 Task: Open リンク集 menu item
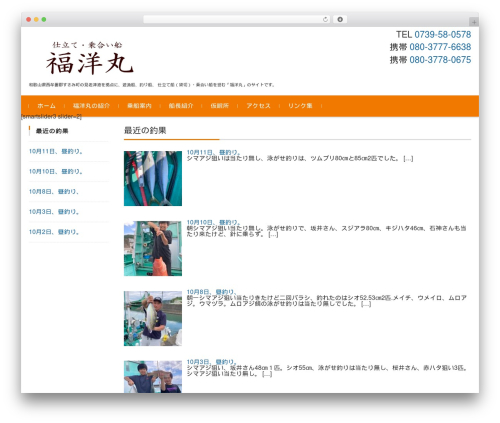(x=300, y=106)
